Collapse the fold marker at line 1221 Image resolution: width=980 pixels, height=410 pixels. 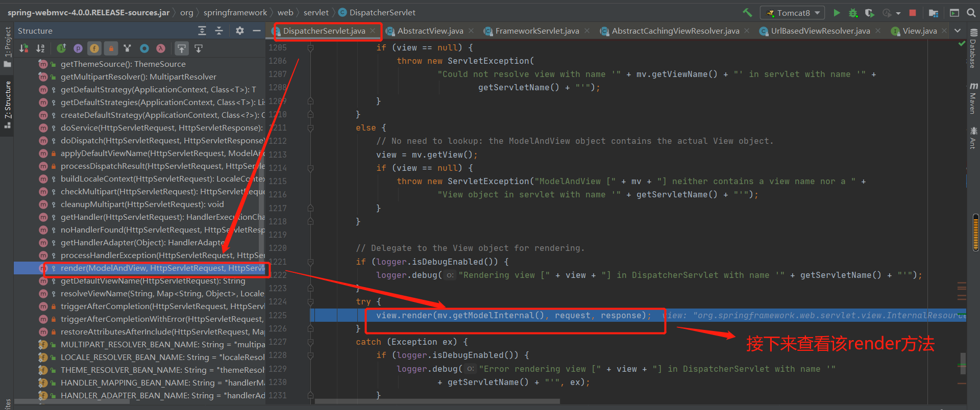(310, 262)
